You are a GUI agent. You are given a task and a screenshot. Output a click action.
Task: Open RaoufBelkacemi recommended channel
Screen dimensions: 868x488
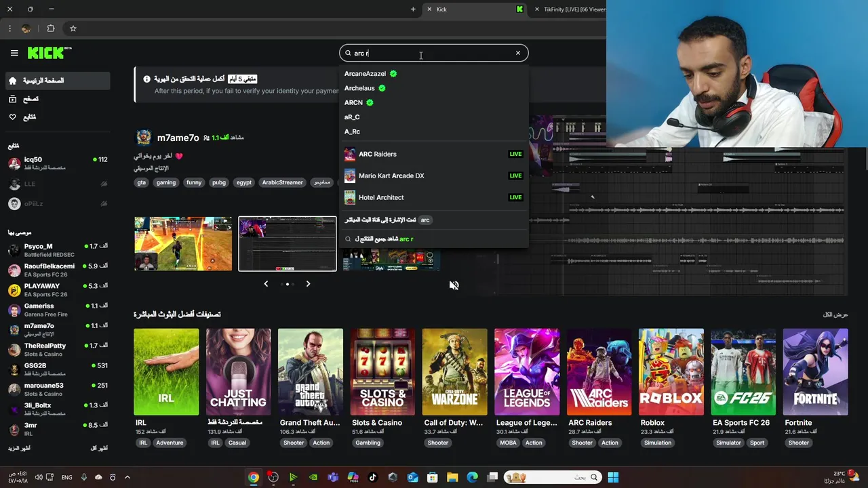pos(58,270)
